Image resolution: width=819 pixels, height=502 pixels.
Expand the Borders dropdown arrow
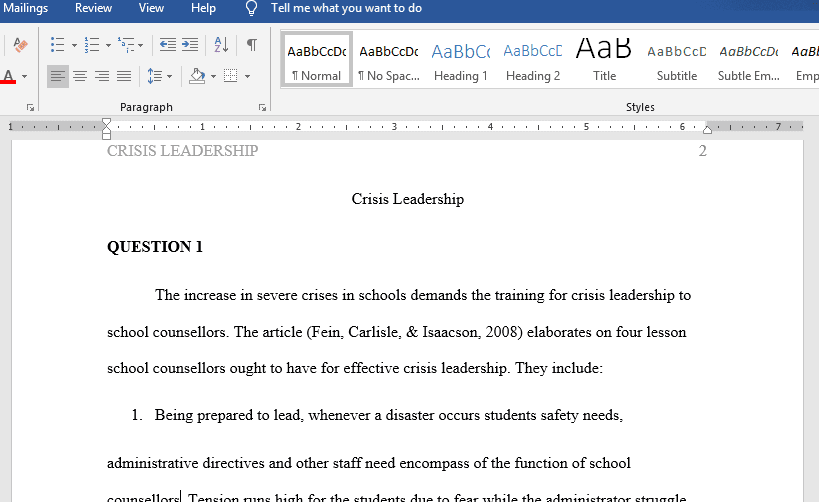click(x=247, y=77)
